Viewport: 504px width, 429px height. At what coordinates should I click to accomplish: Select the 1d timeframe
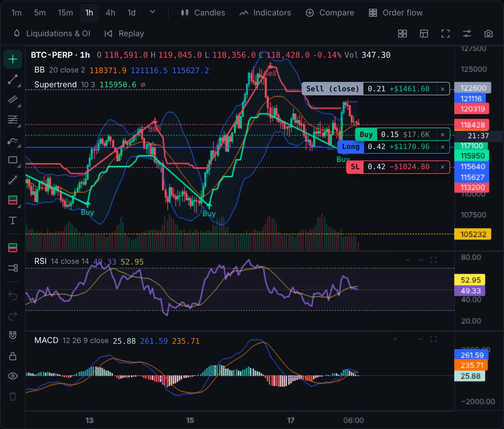(131, 13)
